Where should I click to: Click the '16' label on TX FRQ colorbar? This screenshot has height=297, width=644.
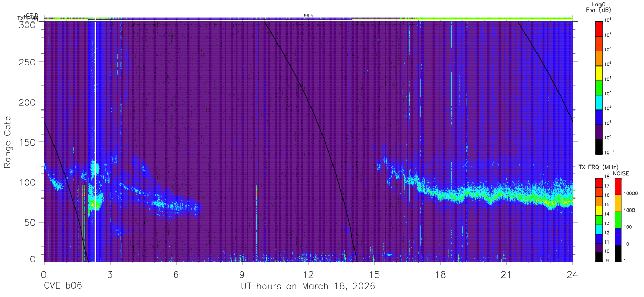(x=607, y=195)
